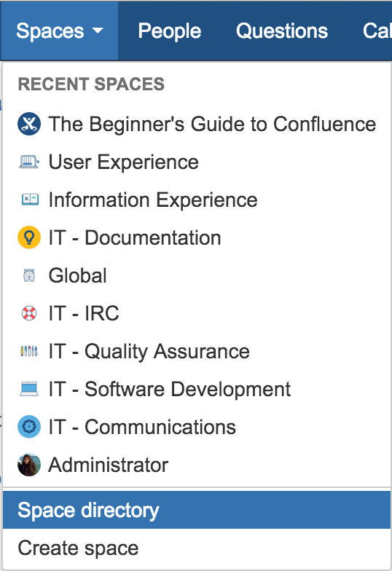Click the IT - Communications gear icon

click(29, 427)
